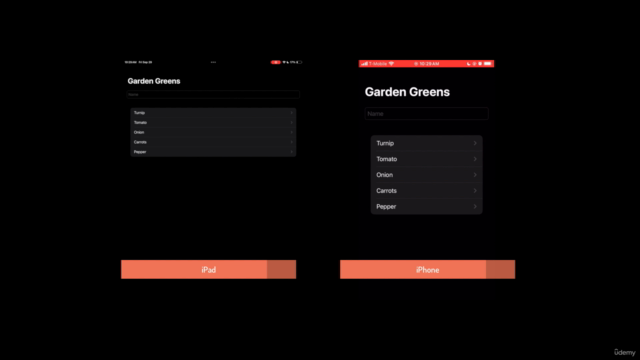Select Carrots text in the iPad list

[x=140, y=142]
